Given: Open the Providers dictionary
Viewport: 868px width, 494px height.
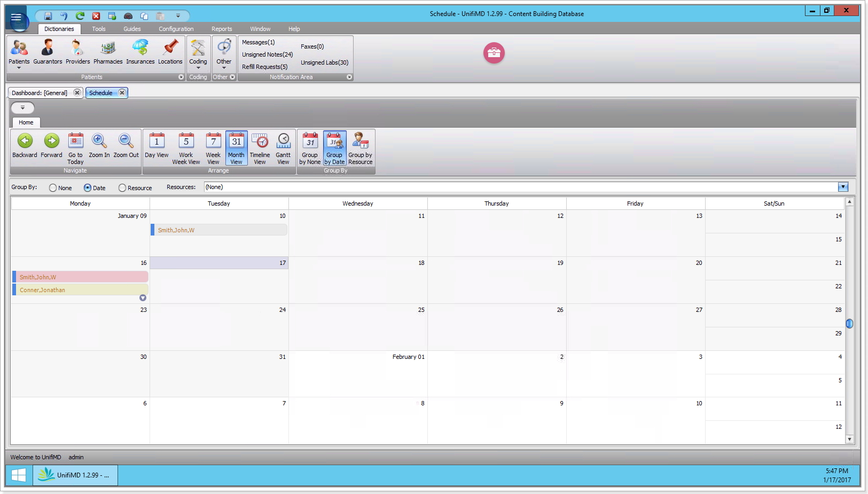Looking at the screenshot, I should pyautogui.click(x=77, y=52).
